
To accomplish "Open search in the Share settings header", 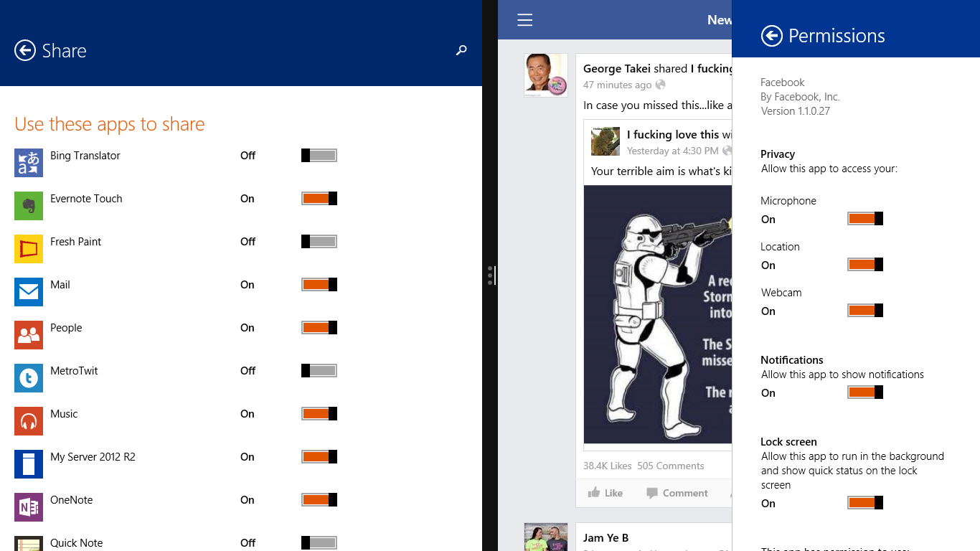I will point(461,50).
